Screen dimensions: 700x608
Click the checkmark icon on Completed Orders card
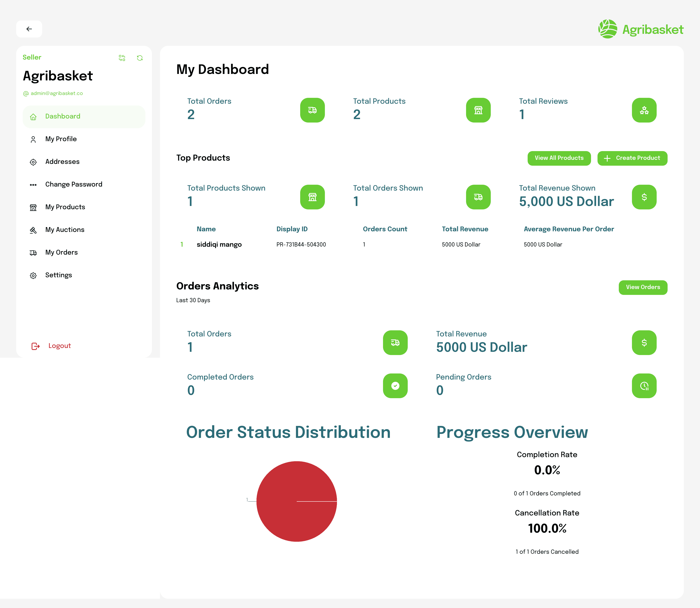click(395, 385)
